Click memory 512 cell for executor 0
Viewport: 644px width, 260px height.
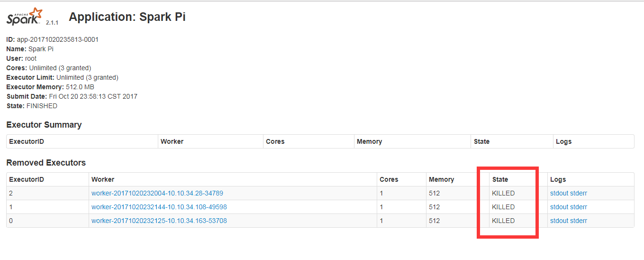457,221
